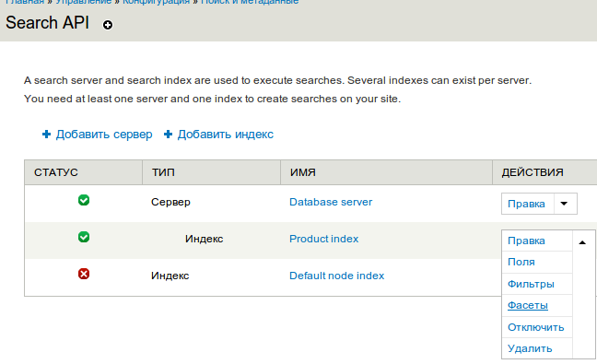597x364 pixels.
Task: Select Фасеты in Product index dropdown
Action: (528, 305)
